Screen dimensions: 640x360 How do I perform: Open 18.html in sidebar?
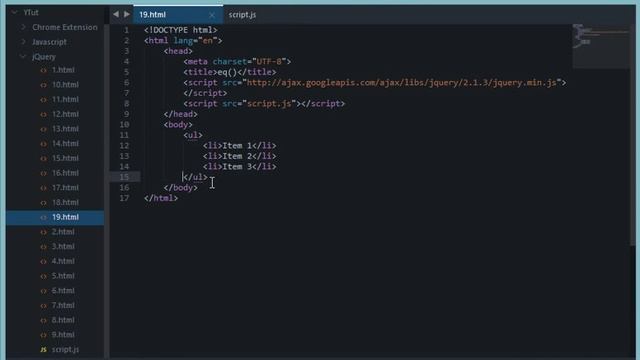click(x=65, y=202)
